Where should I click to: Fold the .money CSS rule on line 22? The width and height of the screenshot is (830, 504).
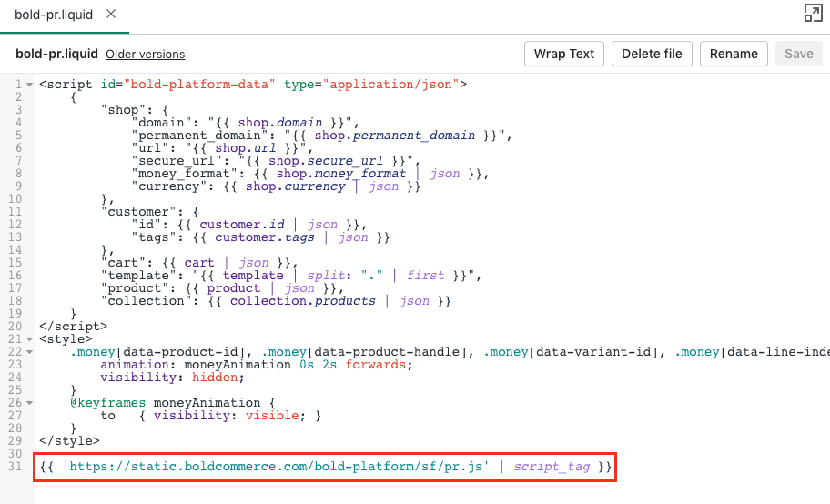(x=31, y=352)
